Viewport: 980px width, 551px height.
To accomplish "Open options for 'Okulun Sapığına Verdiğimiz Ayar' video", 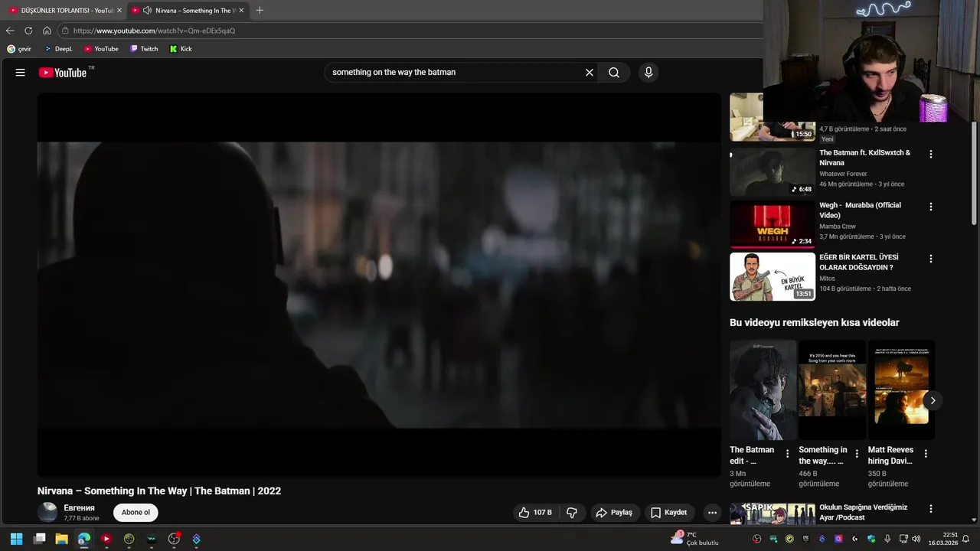I will [931, 508].
